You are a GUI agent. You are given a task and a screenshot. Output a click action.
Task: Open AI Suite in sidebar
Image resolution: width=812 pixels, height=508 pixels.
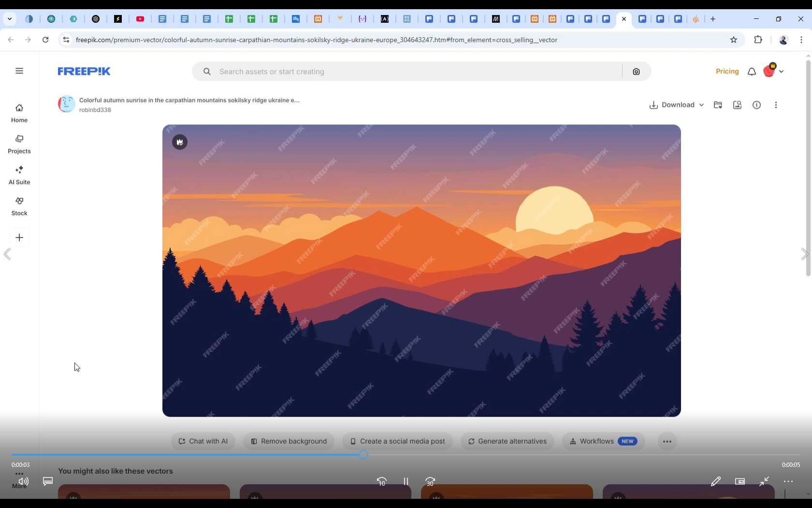[x=19, y=175]
